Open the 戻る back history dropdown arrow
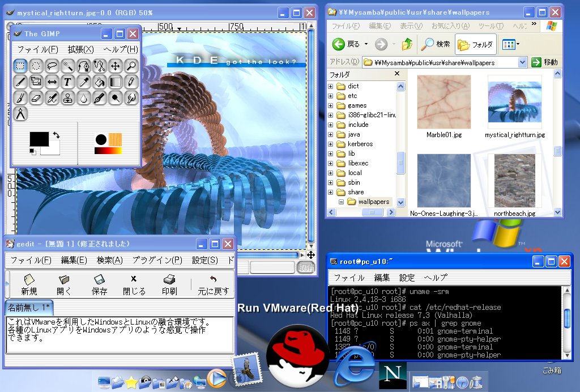The width and height of the screenshot is (580, 392). coord(366,44)
